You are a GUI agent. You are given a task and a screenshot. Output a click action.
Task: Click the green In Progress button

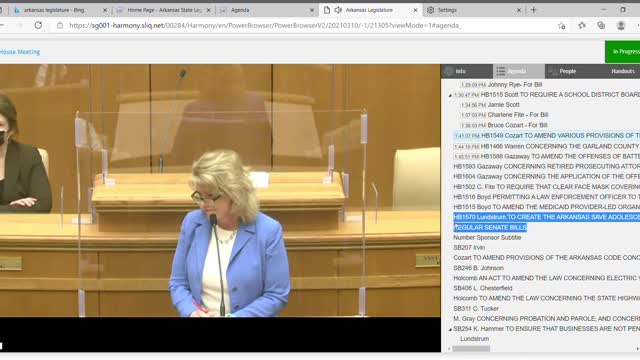622,52
